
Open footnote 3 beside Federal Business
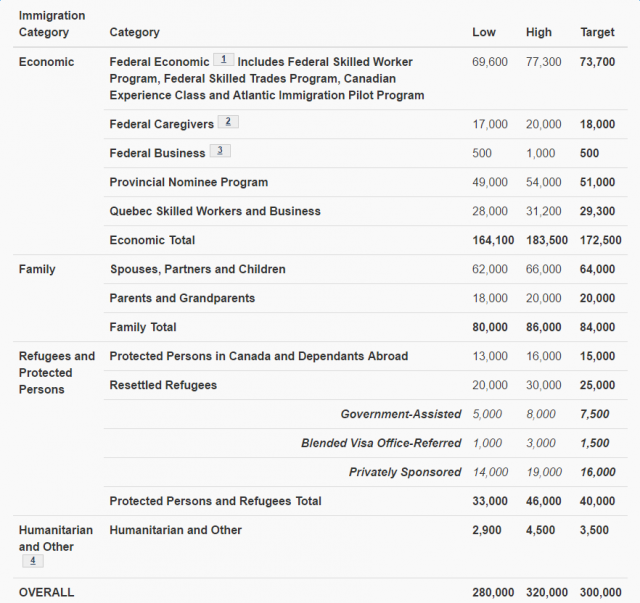point(219,152)
